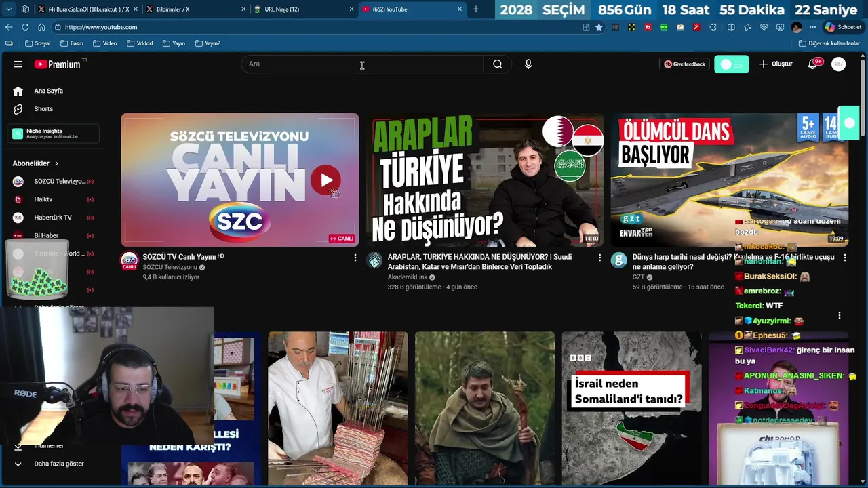Play the SÖZCÜ Televizyonu Canlı Yayın thumbnail

[240, 180]
